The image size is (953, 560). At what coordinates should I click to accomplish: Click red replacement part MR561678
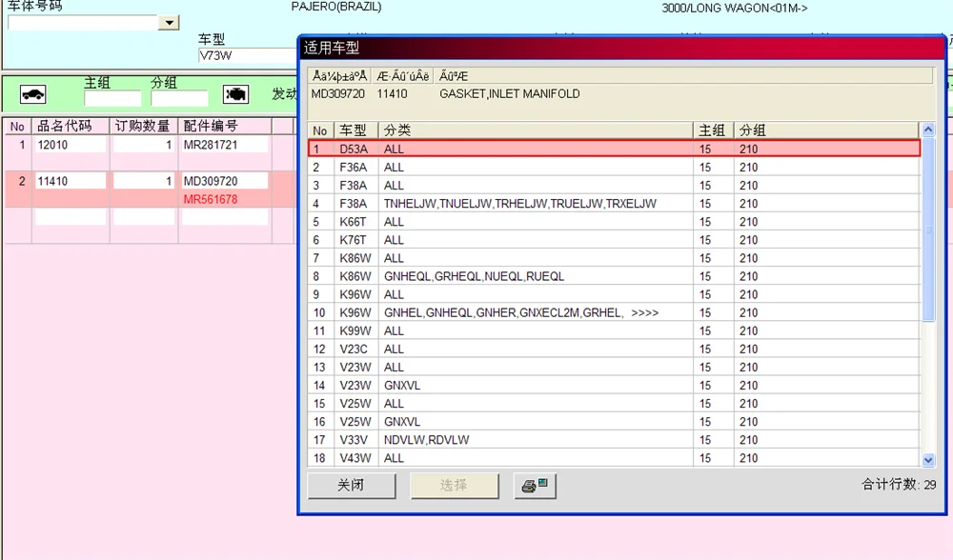211,199
